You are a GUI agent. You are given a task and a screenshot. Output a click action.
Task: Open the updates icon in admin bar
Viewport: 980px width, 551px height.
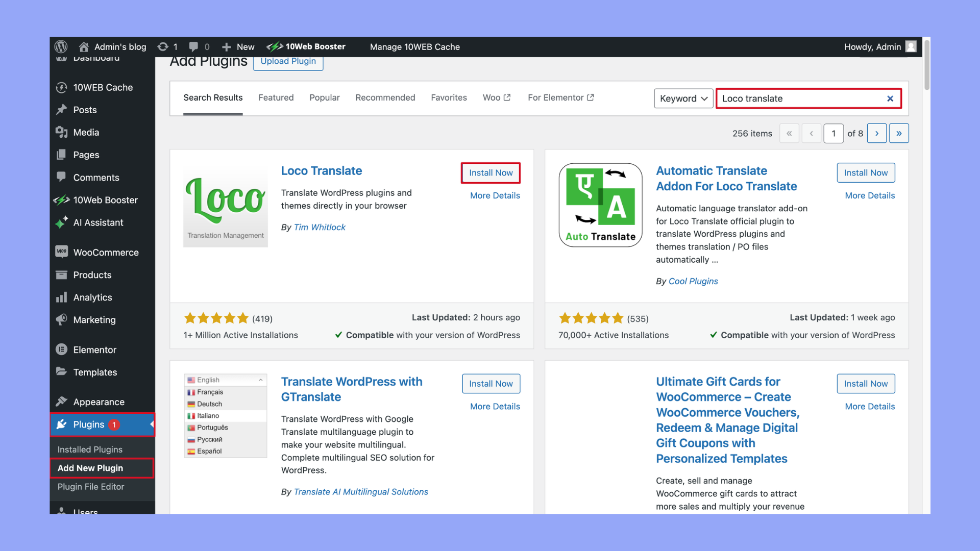point(163,46)
